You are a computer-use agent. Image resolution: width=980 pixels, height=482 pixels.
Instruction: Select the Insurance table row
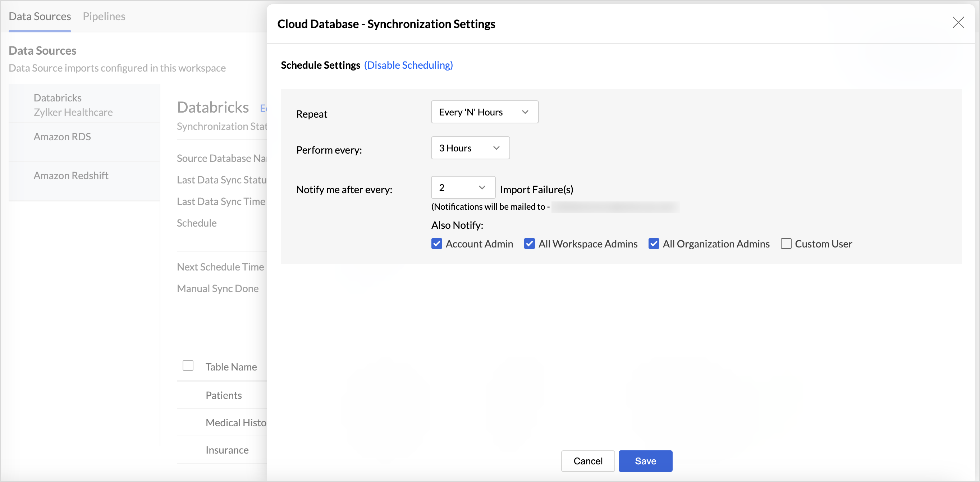[227, 450]
